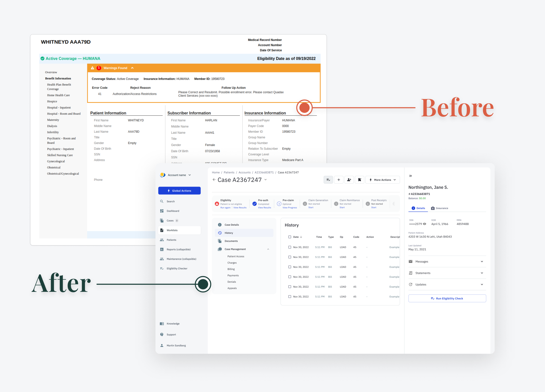
Task: Open Benefit Information in the left menu
Action: click(x=58, y=78)
